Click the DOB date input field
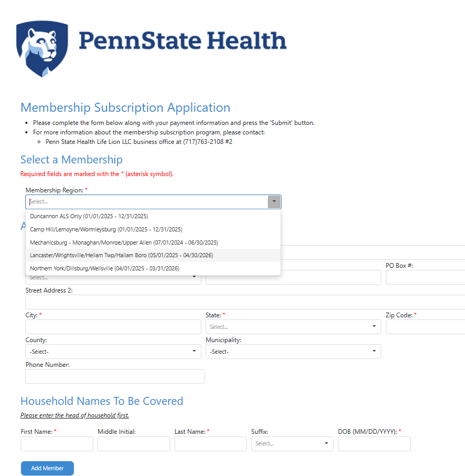 point(374,444)
